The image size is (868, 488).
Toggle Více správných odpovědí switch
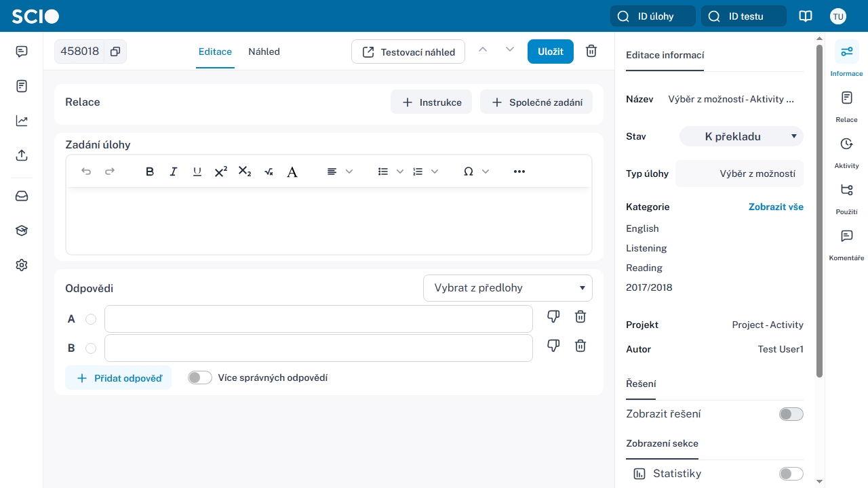point(200,378)
